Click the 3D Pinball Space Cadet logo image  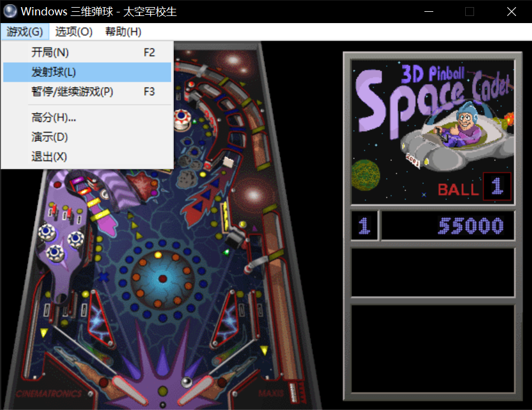point(433,132)
